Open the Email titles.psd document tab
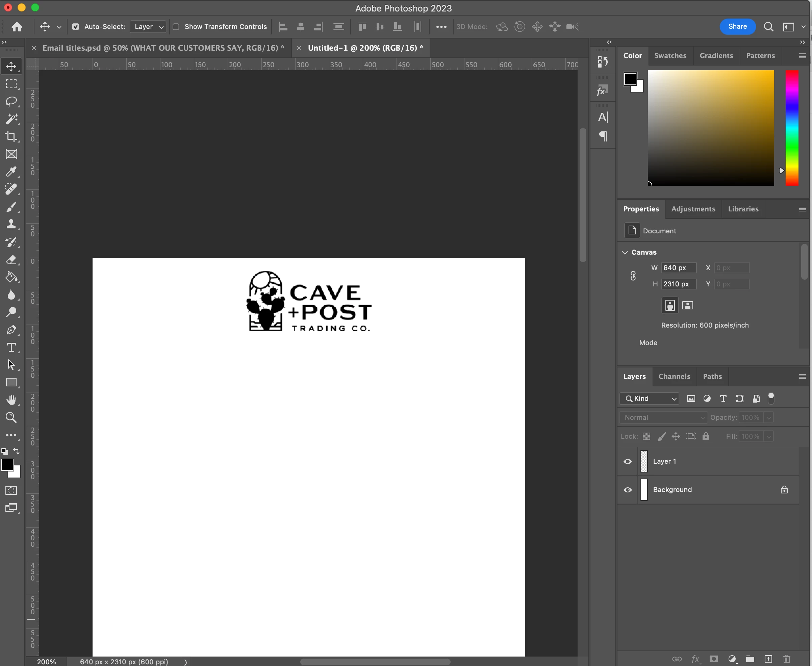This screenshot has height=666, width=812. coord(163,48)
